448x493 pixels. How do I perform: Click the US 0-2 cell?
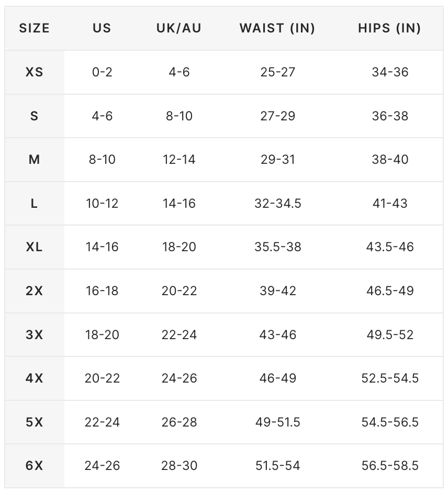tap(102, 72)
